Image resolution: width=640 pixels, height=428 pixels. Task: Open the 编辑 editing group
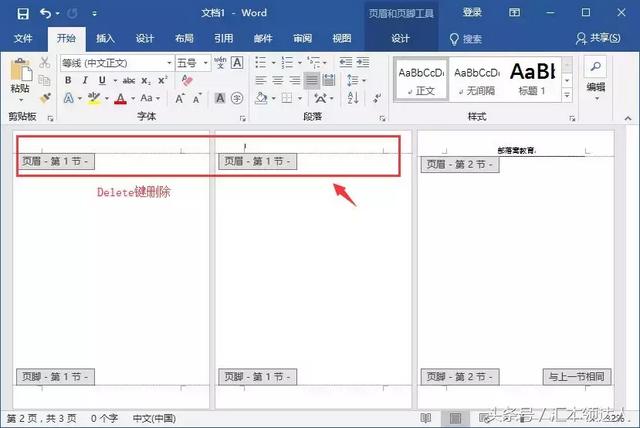[x=596, y=80]
